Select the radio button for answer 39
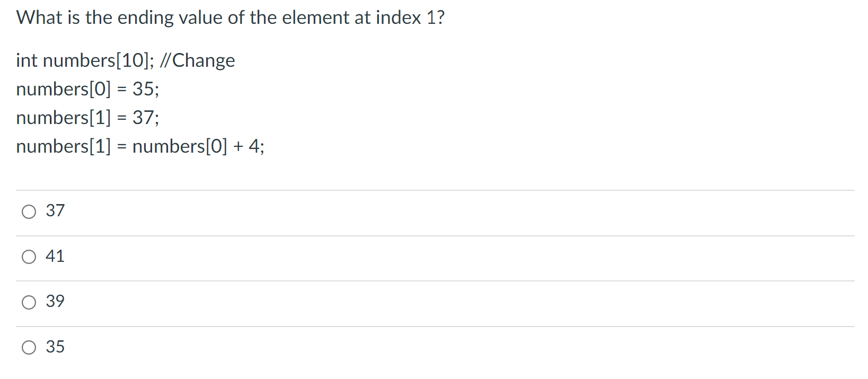This screenshot has width=868, height=379. [x=29, y=302]
